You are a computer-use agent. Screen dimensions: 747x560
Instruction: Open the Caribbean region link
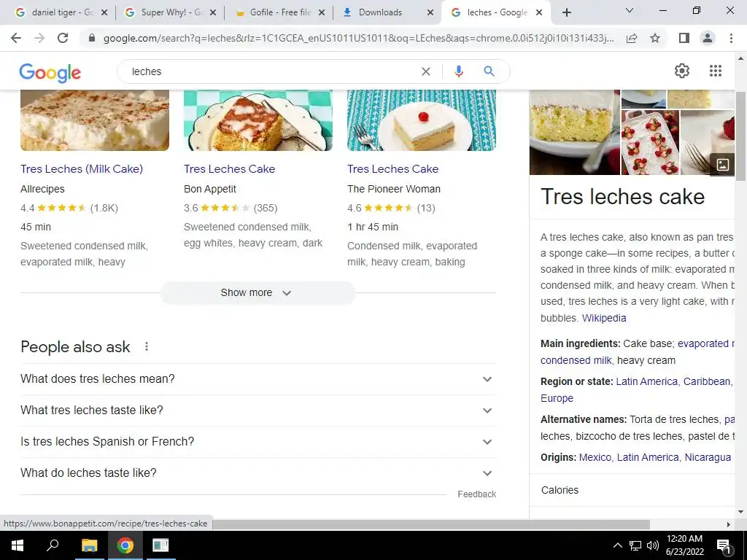[706, 382]
